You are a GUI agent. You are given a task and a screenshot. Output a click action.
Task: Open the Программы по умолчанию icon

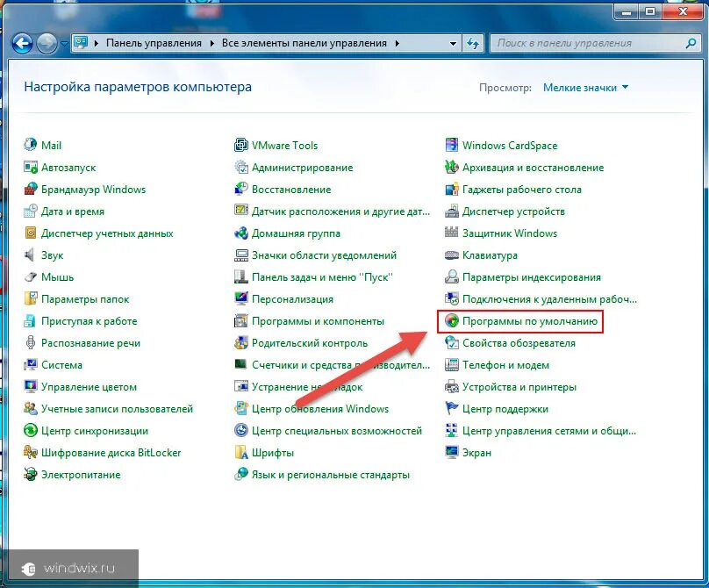[x=452, y=320]
